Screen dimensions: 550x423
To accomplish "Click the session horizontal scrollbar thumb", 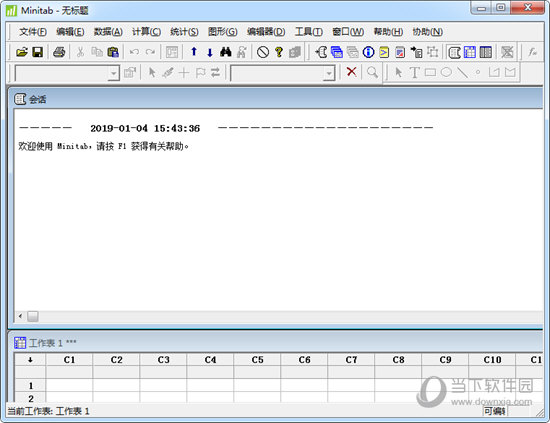I will tap(33, 316).
